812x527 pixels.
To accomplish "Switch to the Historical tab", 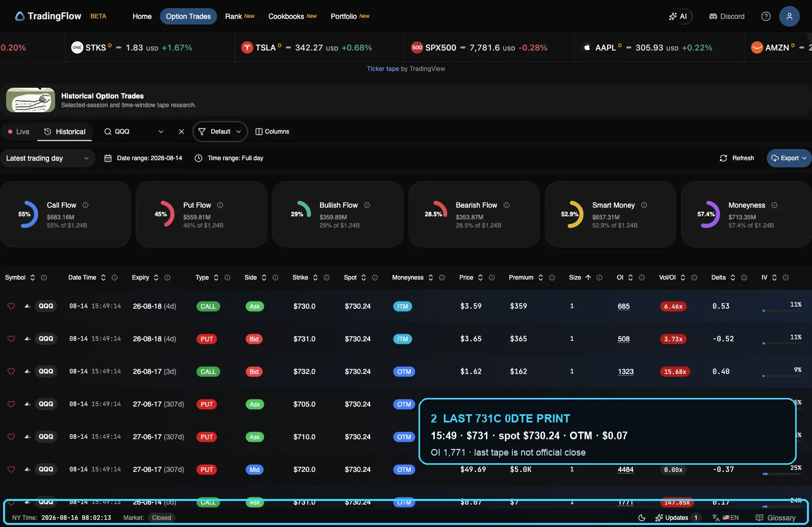I will click(x=65, y=132).
